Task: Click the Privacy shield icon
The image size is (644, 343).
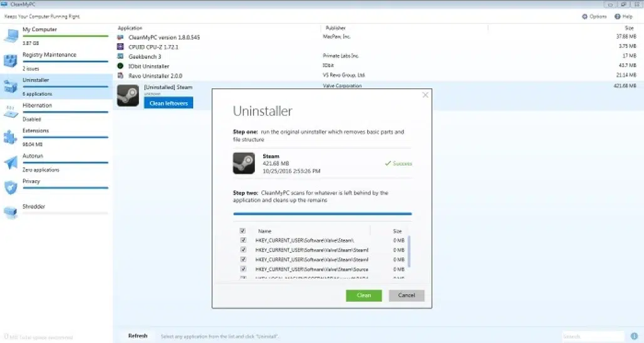Action: (11, 188)
